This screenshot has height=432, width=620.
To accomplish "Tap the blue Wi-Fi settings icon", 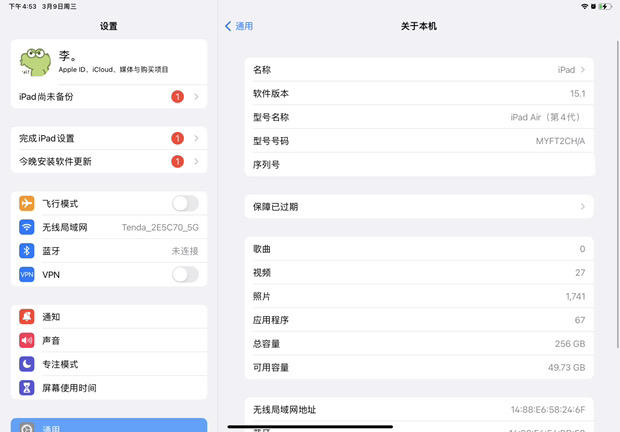I will tap(26, 227).
